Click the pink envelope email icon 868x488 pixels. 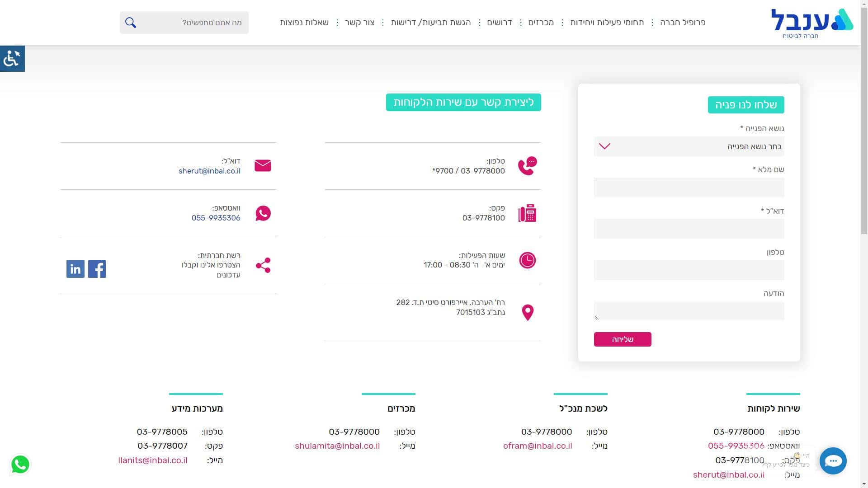pos(263,165)
